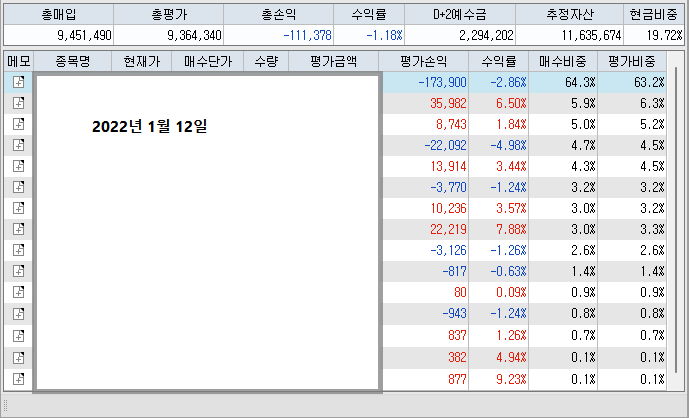This screenshot has height=418, width=690.
Task: Sort by 평가금액 column header
Action: coord(334,61)
